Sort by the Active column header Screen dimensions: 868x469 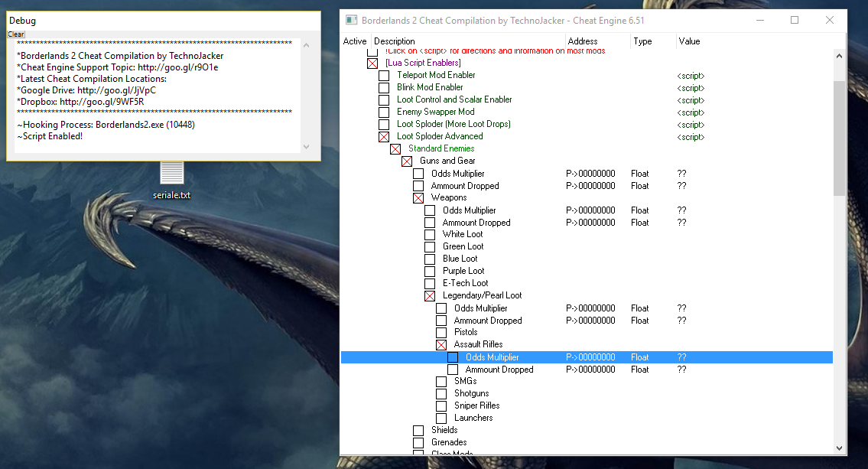pos(355,41)
